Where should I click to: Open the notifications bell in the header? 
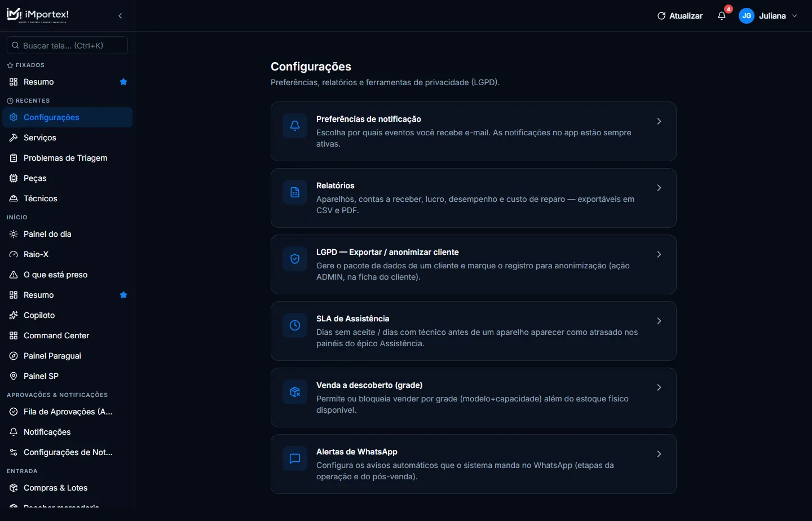point(722,16)
